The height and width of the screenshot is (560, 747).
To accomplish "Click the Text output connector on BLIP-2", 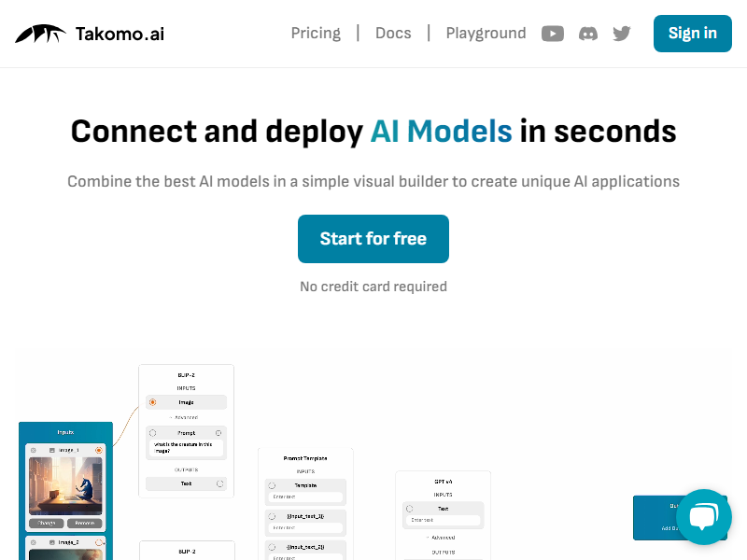I will coord(219,483).
